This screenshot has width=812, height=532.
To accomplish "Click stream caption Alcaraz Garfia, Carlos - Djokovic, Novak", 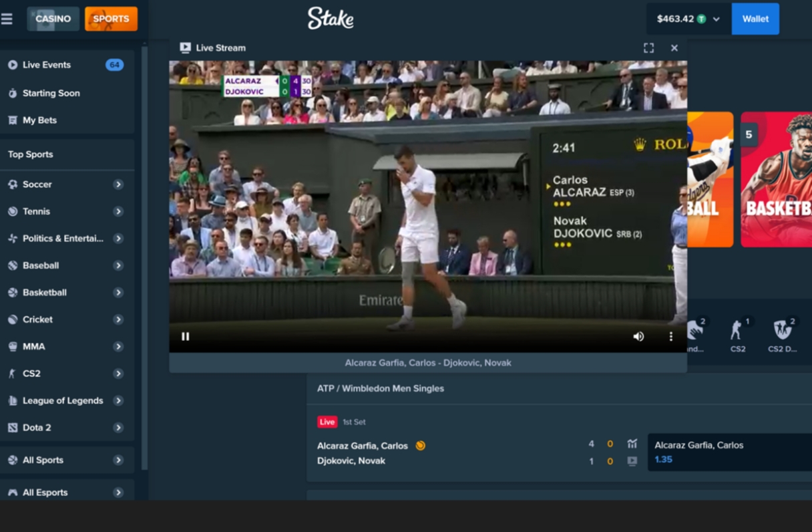I will (x=428, y=363).
